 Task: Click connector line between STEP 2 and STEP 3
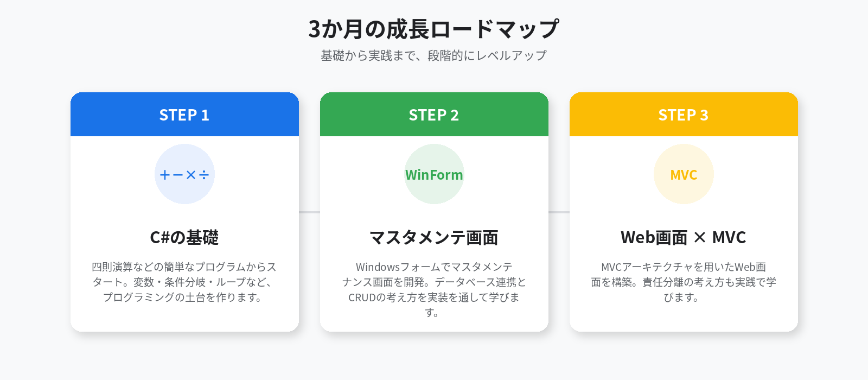click(x=559, y=212)
